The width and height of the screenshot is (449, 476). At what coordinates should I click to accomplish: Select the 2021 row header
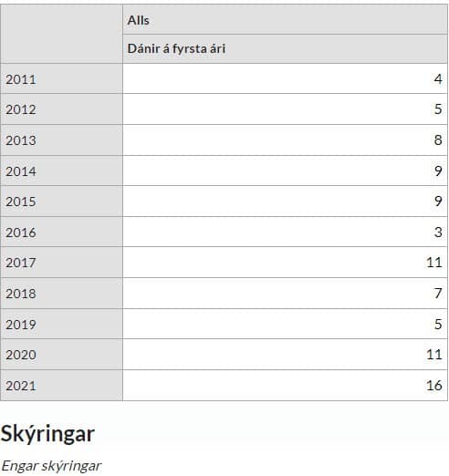[61, 386]
